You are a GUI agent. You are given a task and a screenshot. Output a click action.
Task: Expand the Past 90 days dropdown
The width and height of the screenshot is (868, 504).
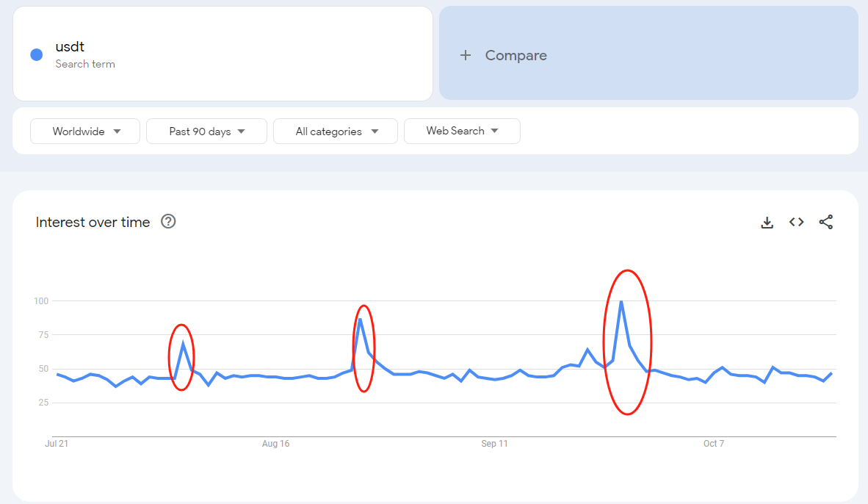(x=206, y=132)
